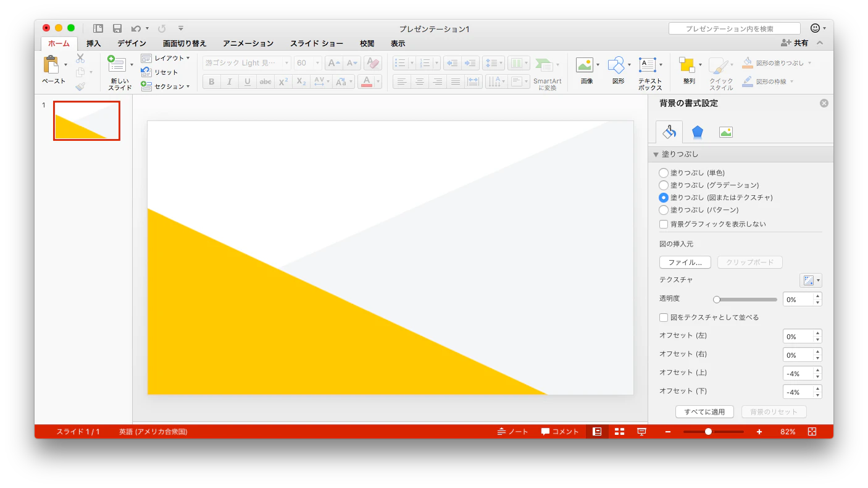Click the 透明度 transparency slider

coord(746,300)
